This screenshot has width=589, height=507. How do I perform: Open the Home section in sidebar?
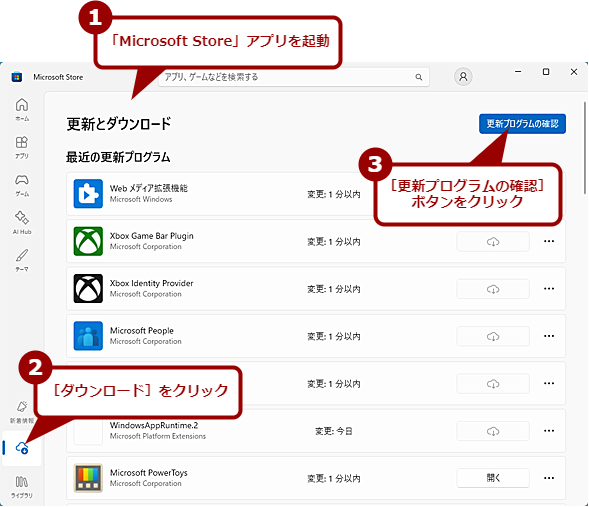(22, 109)
